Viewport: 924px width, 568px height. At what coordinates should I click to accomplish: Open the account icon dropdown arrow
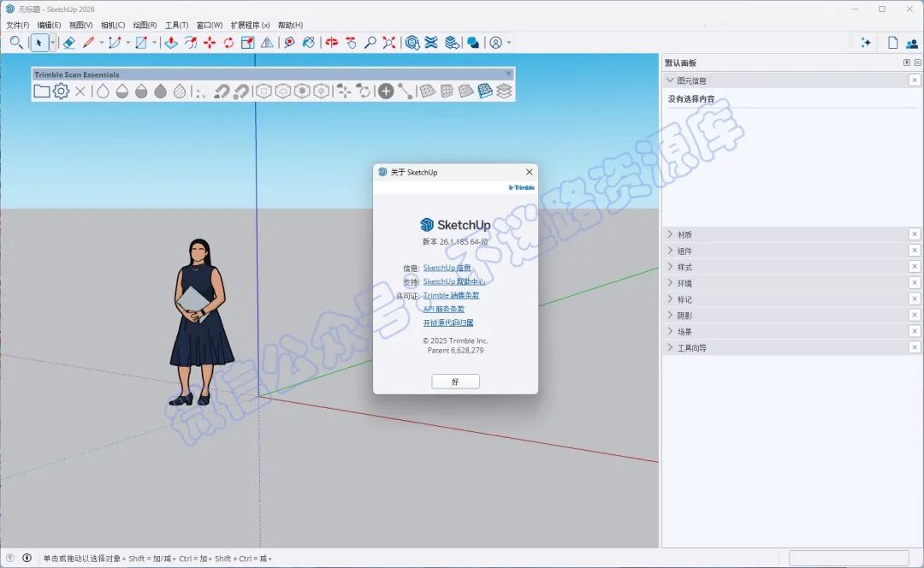pos(509,43)
